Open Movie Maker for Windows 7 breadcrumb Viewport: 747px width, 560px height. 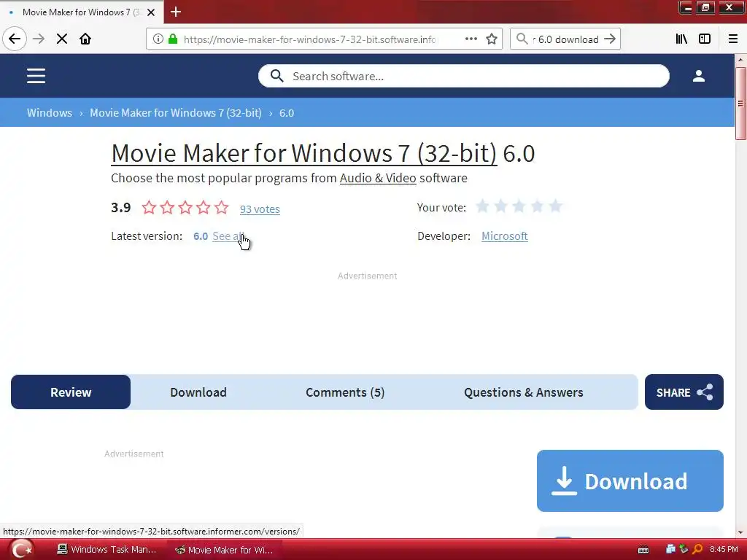click(176, 113)
